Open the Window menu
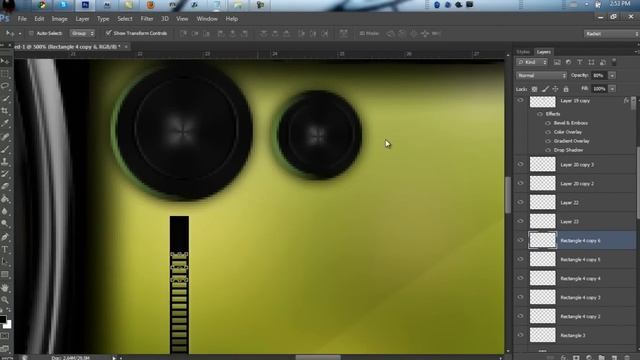 click(207, 19)
